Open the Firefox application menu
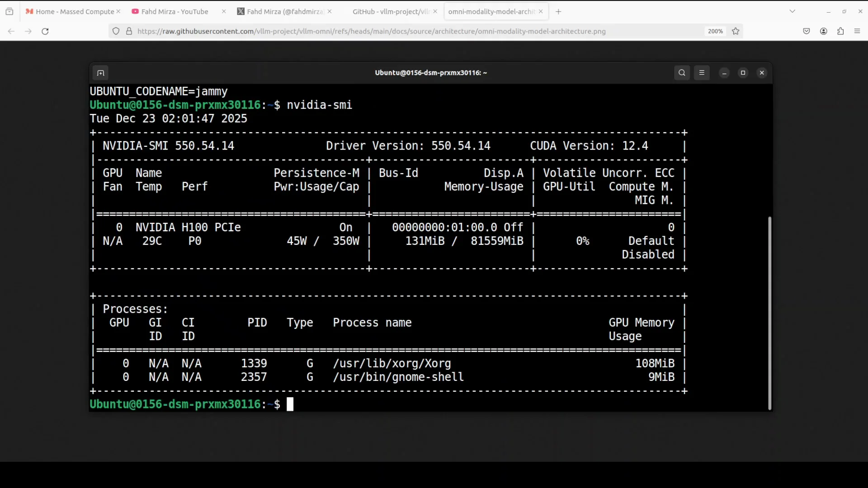 [857, 31]
